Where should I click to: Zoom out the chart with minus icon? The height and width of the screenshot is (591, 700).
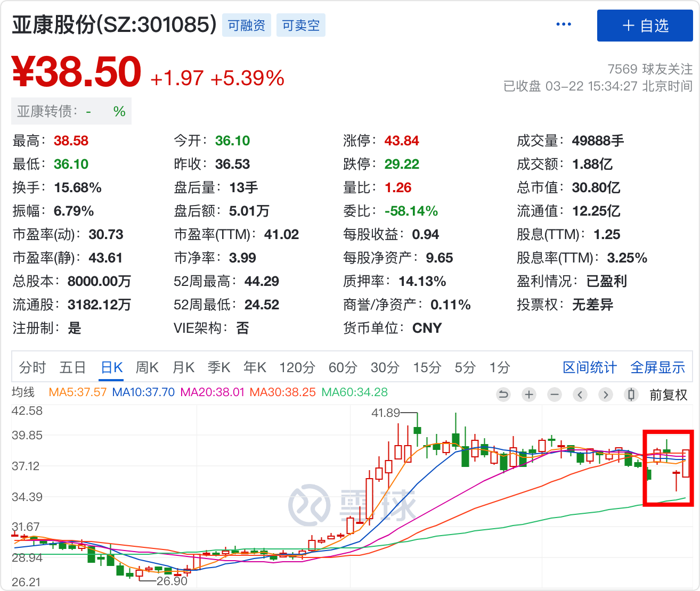[555, 395]
